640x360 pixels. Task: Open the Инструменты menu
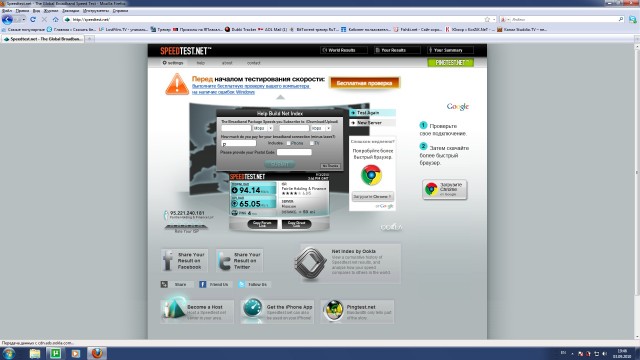click(x=96, y=11)
